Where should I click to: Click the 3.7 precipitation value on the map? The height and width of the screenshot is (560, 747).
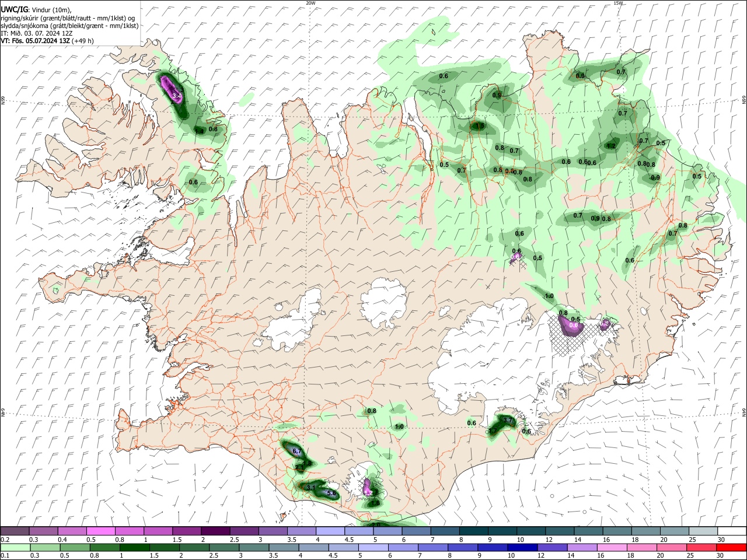point(508,420)
